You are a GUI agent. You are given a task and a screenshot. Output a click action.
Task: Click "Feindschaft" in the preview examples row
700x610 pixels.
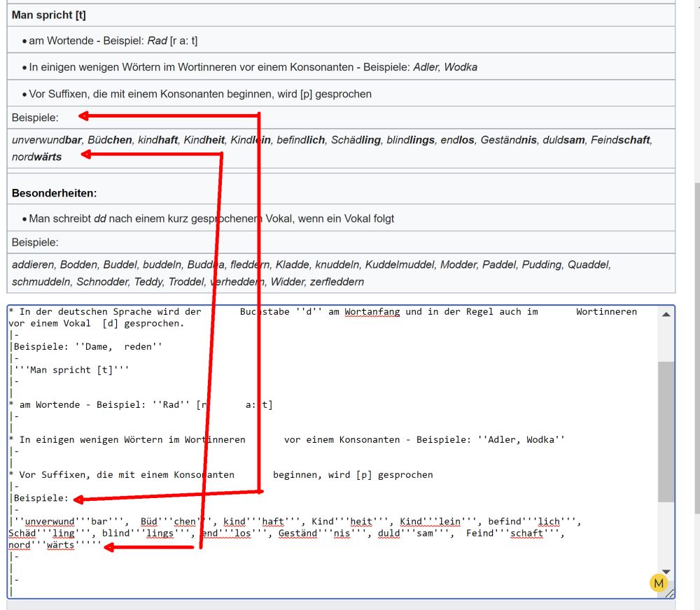pos(620,140)
